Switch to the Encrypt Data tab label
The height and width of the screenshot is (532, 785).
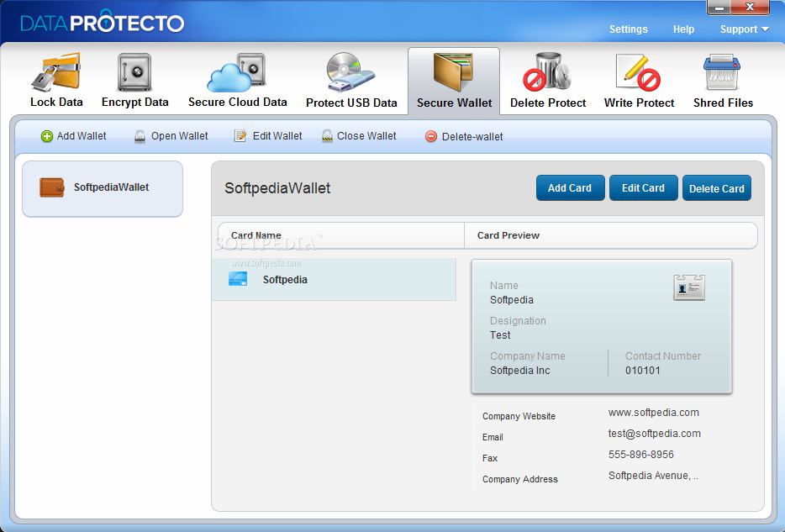tap(135, 102)
